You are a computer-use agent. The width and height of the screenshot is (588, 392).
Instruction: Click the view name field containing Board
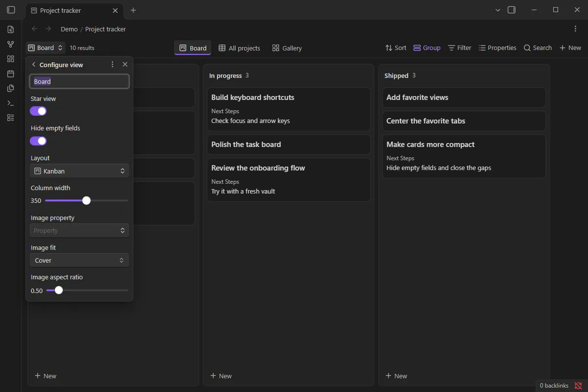pos(79,81)
